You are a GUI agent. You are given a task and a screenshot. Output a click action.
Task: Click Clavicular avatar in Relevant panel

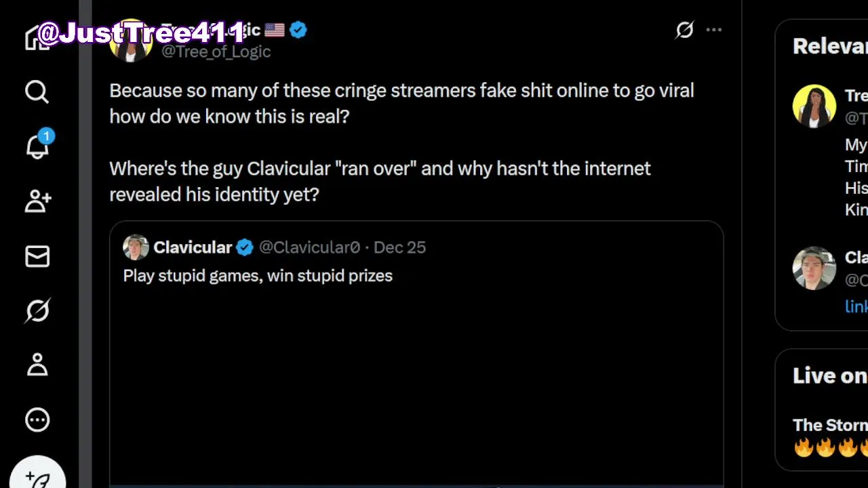(x=814, y=268)
